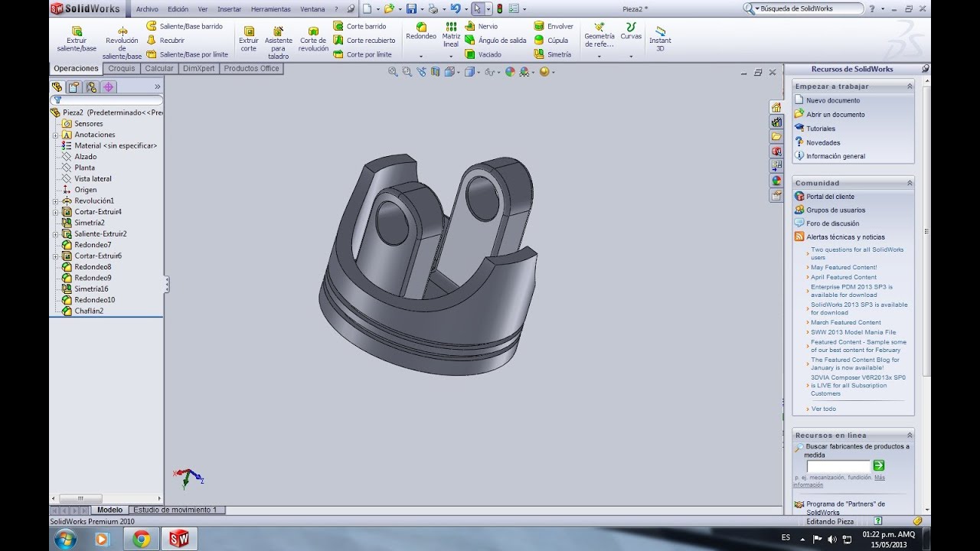Click the Ver todo link

point(824,409)
